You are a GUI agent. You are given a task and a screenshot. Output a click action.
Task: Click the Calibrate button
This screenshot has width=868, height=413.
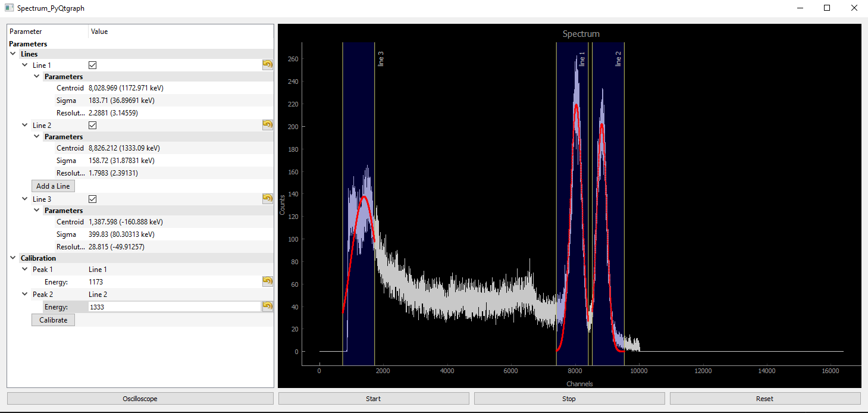[x=53, y=320]
